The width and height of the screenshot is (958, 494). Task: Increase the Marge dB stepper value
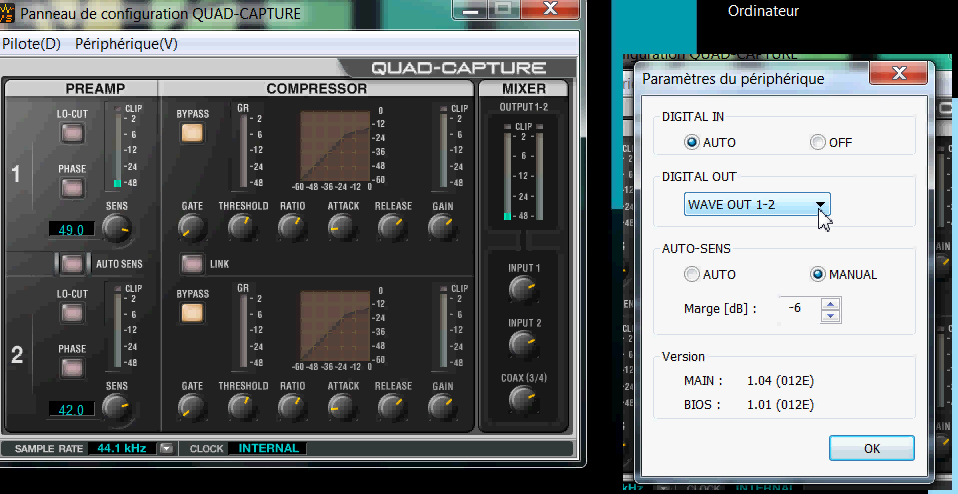point(829,304)
